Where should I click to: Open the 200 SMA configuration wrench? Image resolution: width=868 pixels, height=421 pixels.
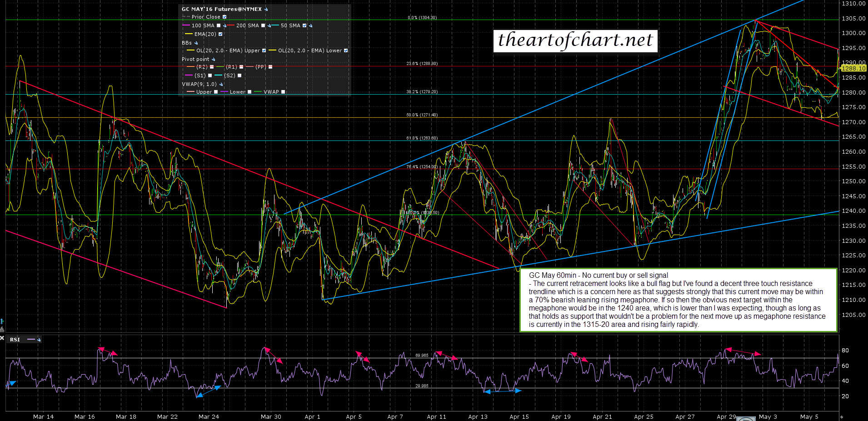pyautogui.click(x=269, y=26)
